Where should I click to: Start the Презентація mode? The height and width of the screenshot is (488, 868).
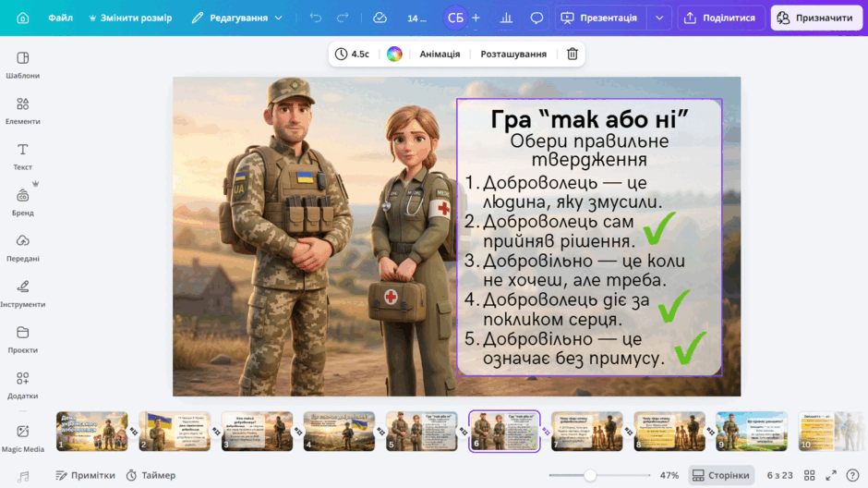pos(600,18)
